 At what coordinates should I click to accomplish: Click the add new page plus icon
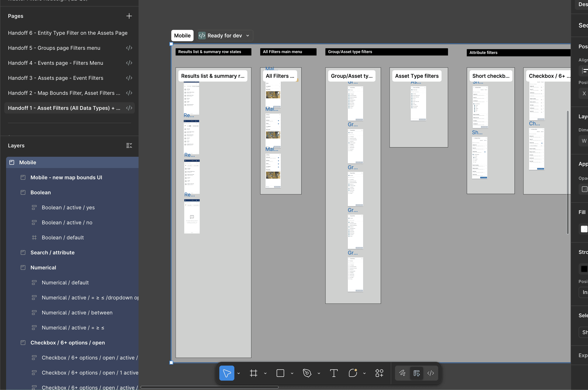129,16
